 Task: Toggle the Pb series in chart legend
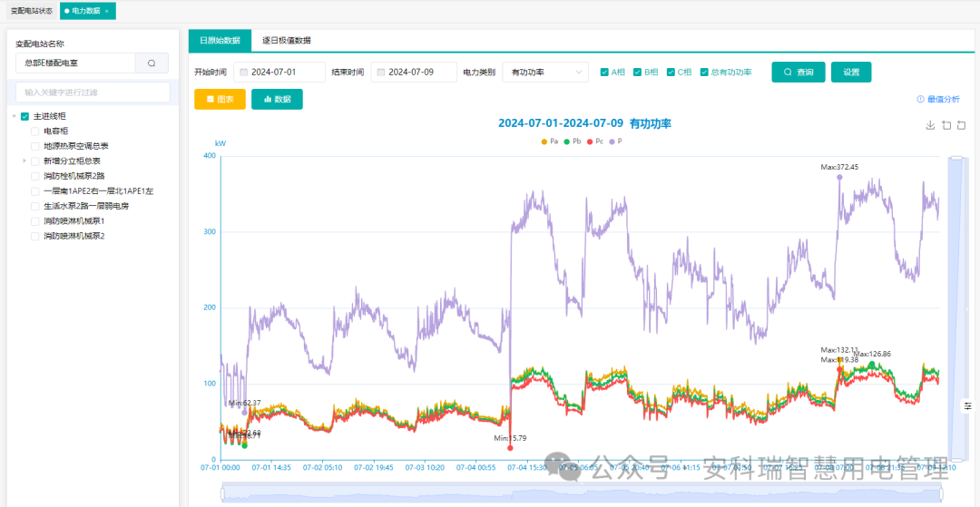[573, 141]
